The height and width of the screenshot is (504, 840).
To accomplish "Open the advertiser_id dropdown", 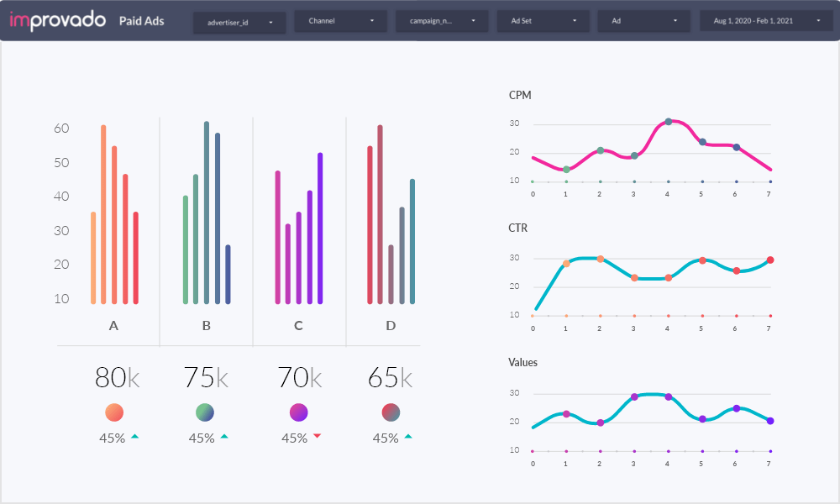I will 239,22.
